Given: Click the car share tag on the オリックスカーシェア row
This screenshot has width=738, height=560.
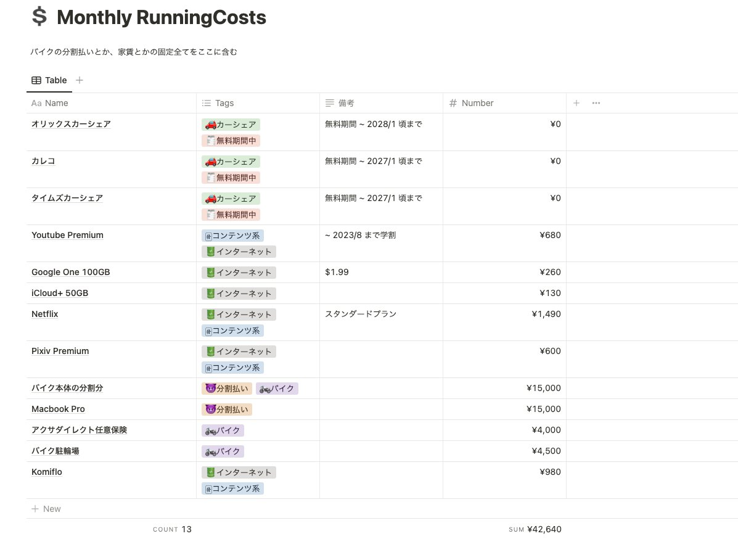Looking at the screenshot, I should point(231,125).
